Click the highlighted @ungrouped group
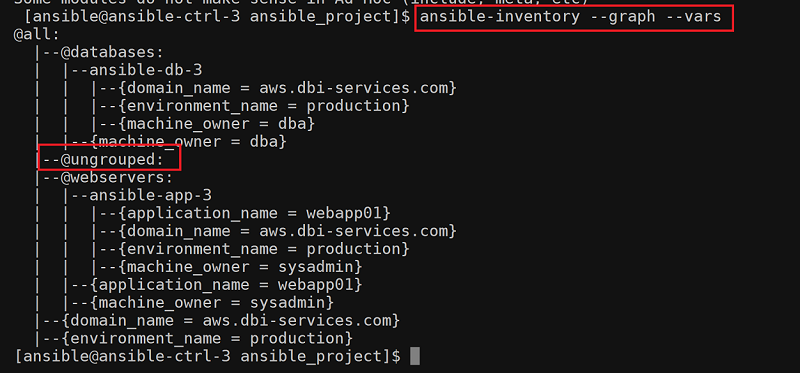This screenshot has height=373, width=800. (112, 160)
